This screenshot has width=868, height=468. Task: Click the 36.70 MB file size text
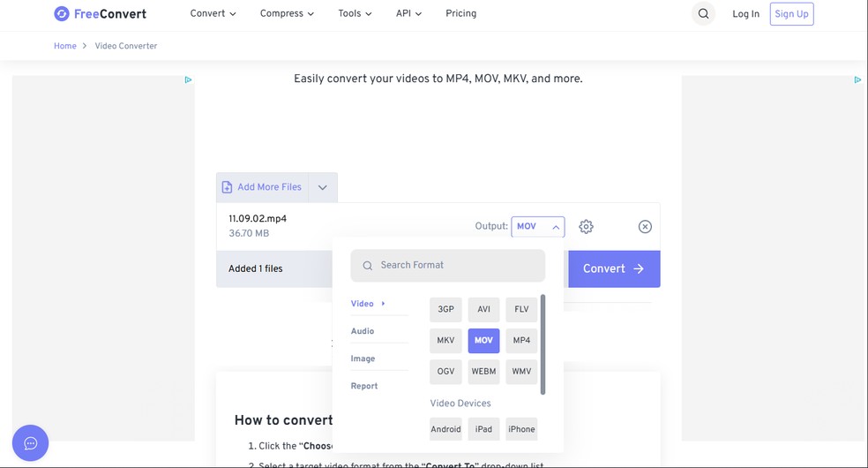click(249, 233)
